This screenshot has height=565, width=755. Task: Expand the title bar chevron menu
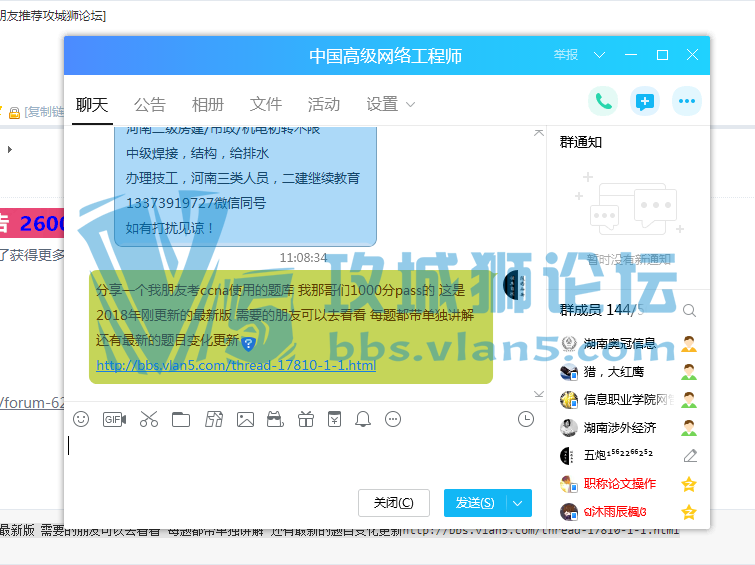click(599, 55)
